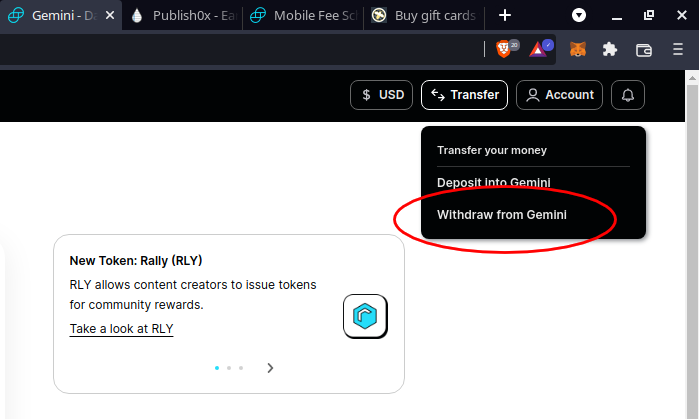
Task: Open the Brave Wallet icon
Action: pyautogui.click(x=644, y=49)
